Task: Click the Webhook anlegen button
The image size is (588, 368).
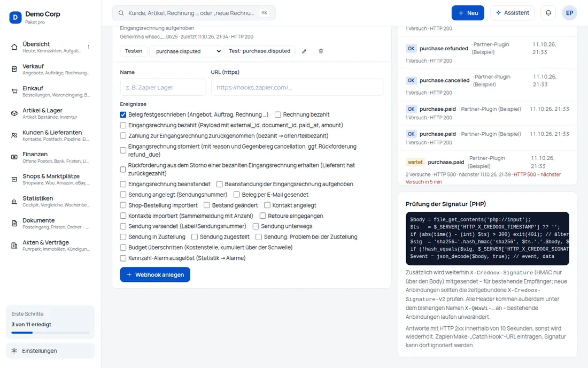Action: click(155, 275)
